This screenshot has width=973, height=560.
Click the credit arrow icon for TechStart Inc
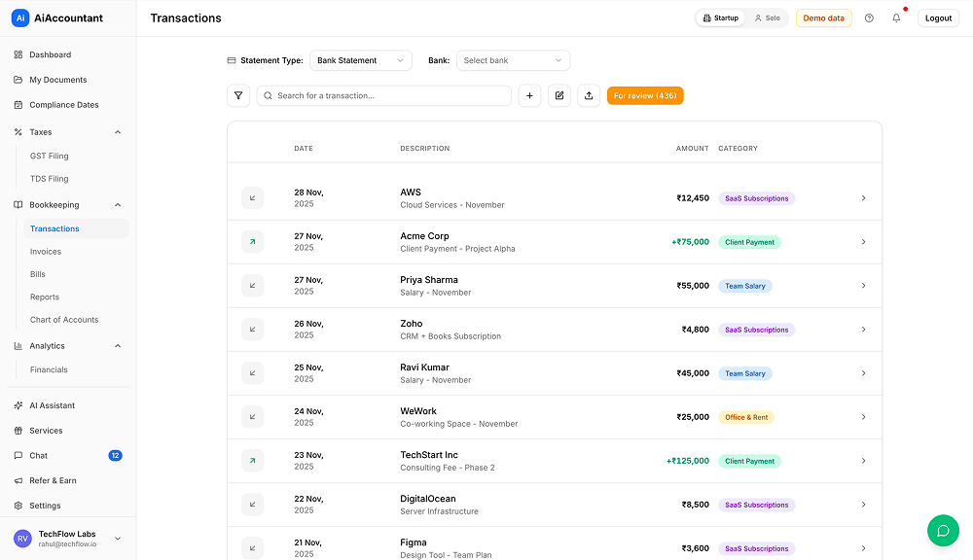click(253, 461)
